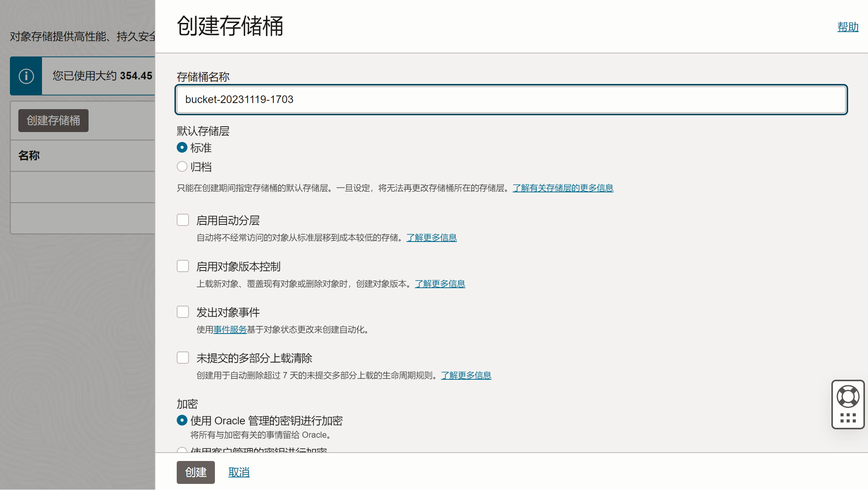This screenshot has height=490, width=868.
Task: Open the life-buoy support widget
Action: [x=848, y=397]
